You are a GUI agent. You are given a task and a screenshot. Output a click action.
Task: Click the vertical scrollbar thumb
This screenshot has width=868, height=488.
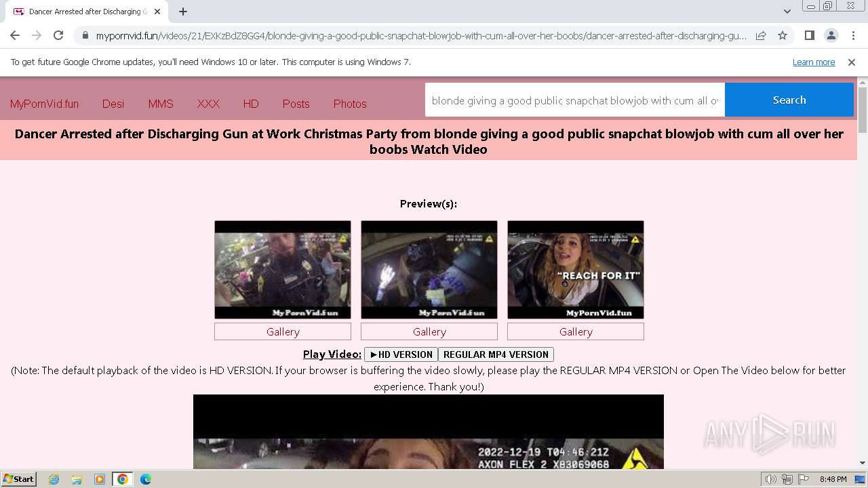pyautogui.click(x=863, y=110)
